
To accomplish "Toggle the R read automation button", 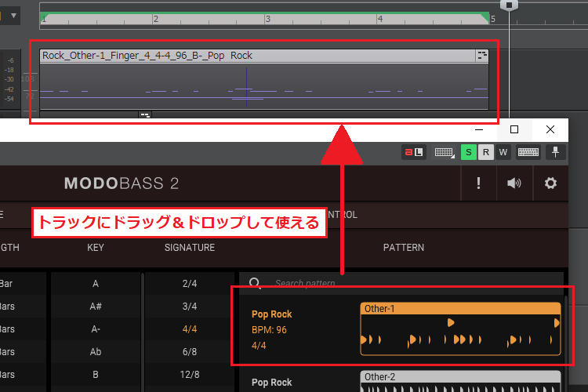I will 486,152.
